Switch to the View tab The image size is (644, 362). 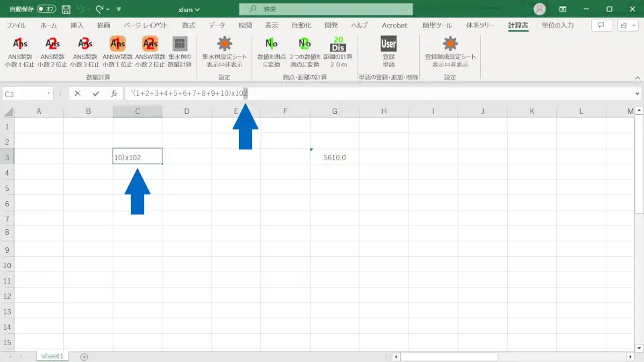pos(272,25)
